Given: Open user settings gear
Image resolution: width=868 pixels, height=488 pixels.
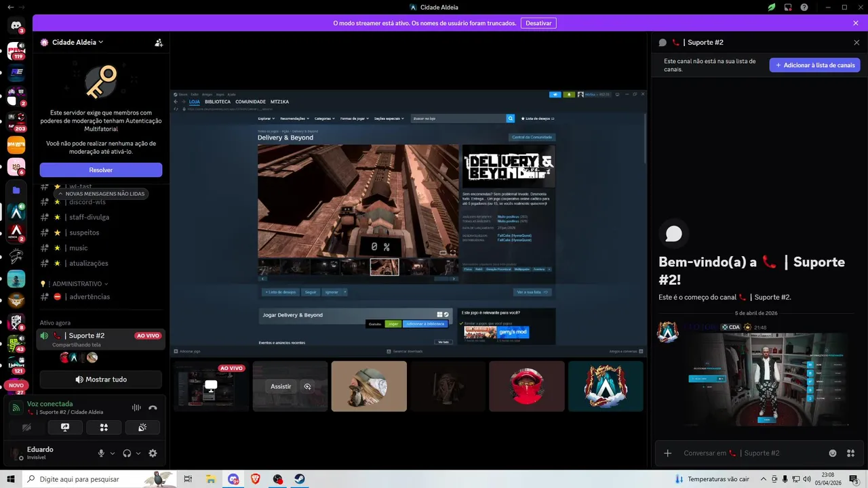Looking at the screenshot, I should [153, 453].
